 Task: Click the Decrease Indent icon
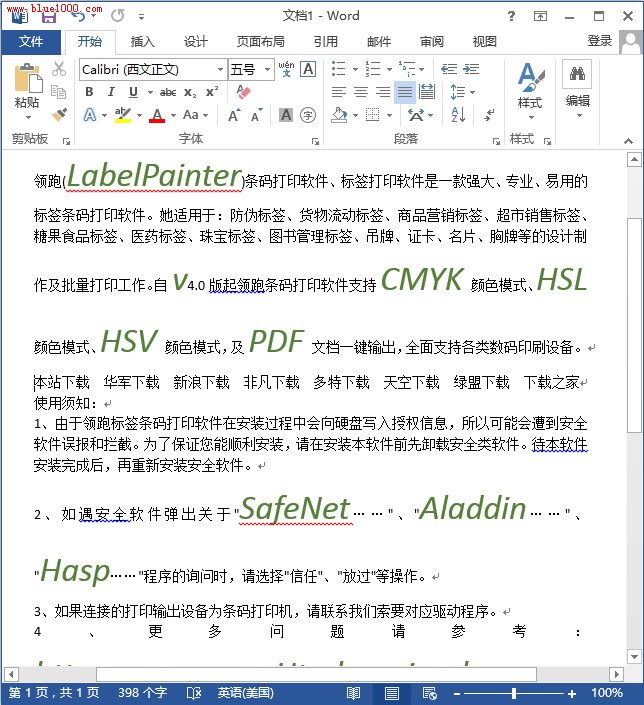point(448,69)
